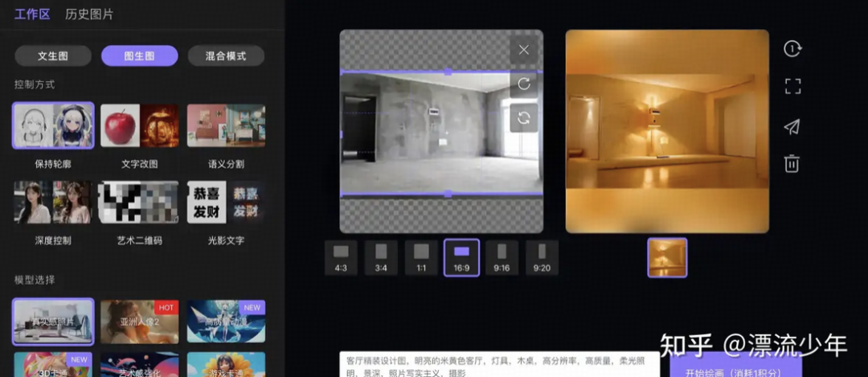Click the 控制方式 section heading
Screen dimensions: 868x377
(35, 84)
